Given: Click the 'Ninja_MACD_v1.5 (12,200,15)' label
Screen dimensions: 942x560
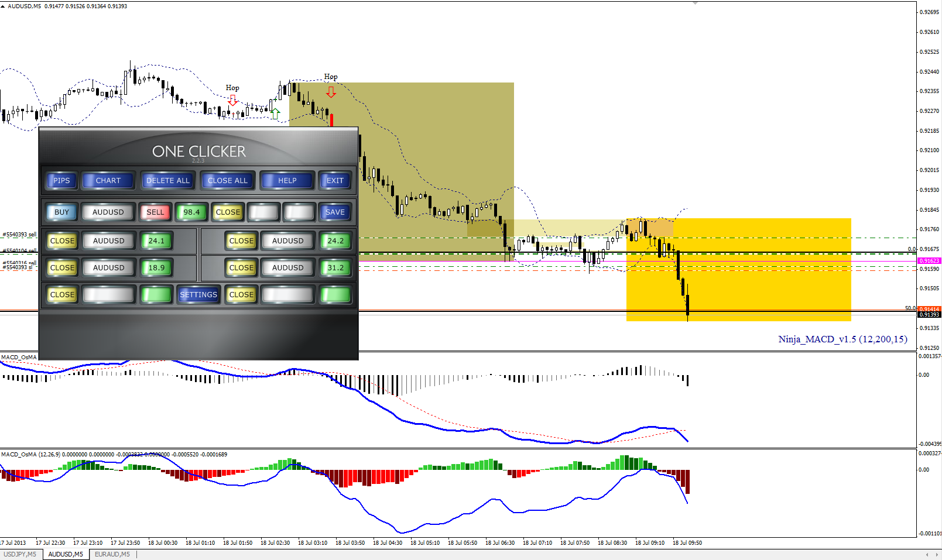Looking at the screenshot, I should coord(842,339).
